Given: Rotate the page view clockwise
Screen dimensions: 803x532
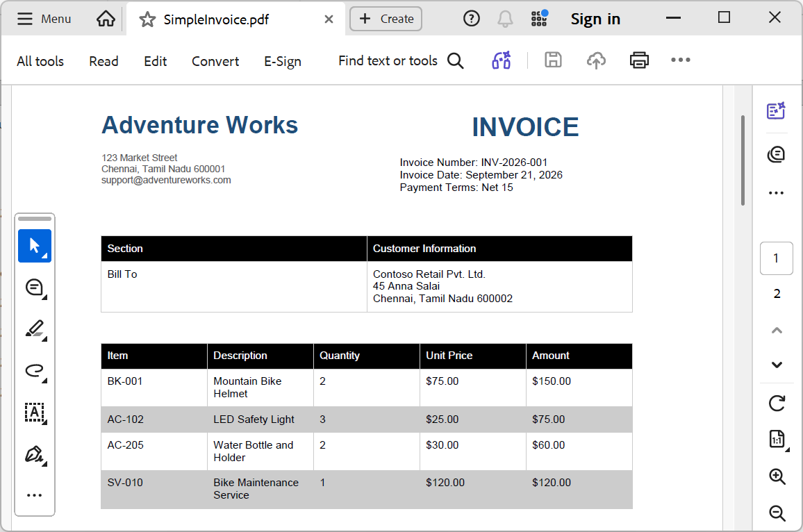Looking at the screenshot, I should pyautogui.click(x=777, y=404).
